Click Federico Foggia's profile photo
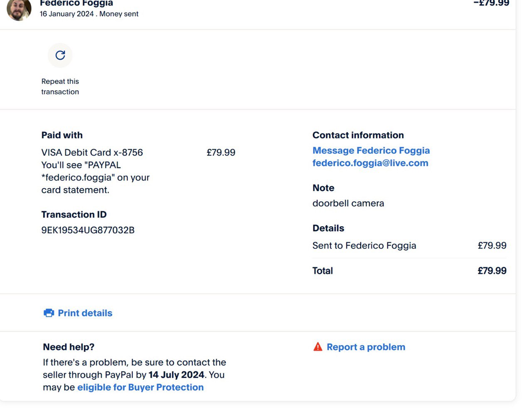Viewport: 532px width, 413px height. [x=19, y=9]
